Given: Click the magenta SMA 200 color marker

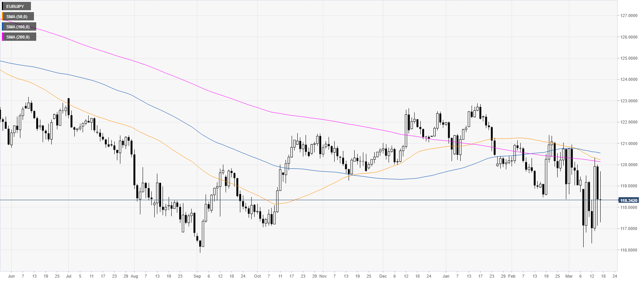Looking at the screenshot, I should click(3, 37).
